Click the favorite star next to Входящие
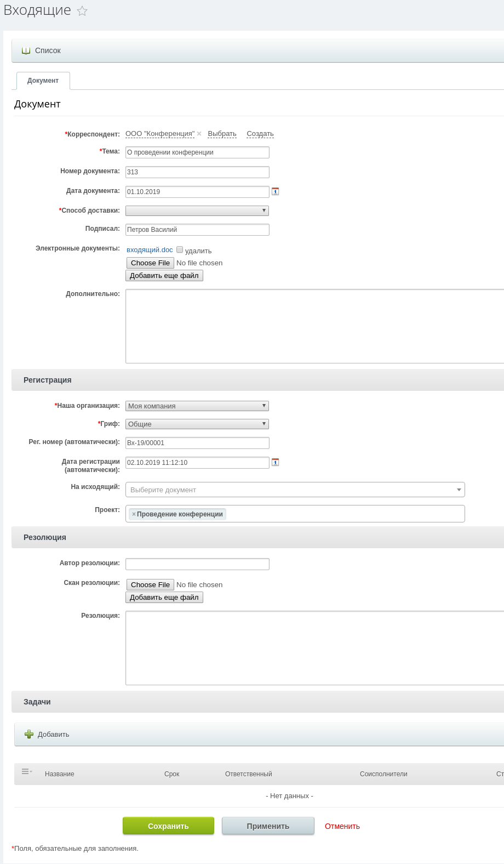Screen dimensions: 504x864 pos(82,11)
